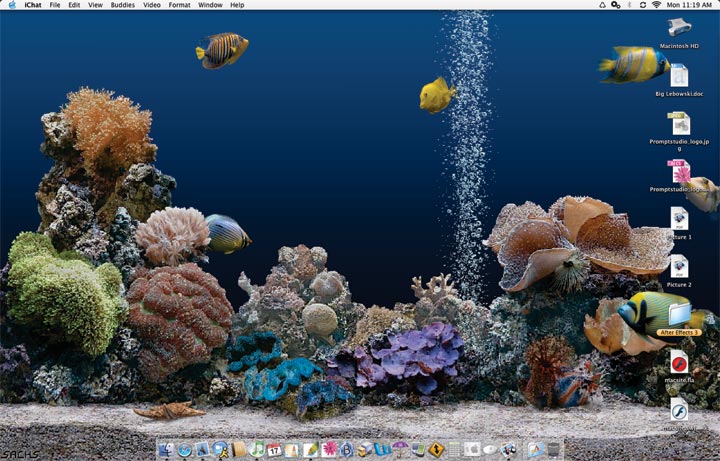Click the Trash icon in the Dock
Viewport: 720px width, 461px height.
(x=553, y=450)
